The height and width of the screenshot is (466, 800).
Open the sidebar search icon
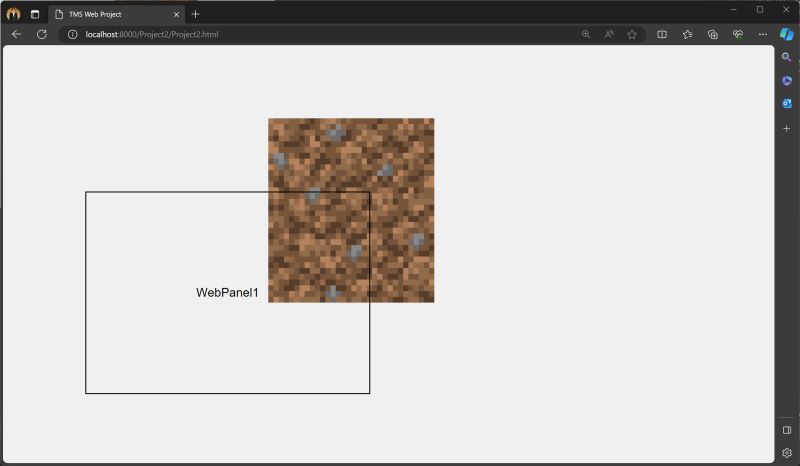tap(787, 57)
